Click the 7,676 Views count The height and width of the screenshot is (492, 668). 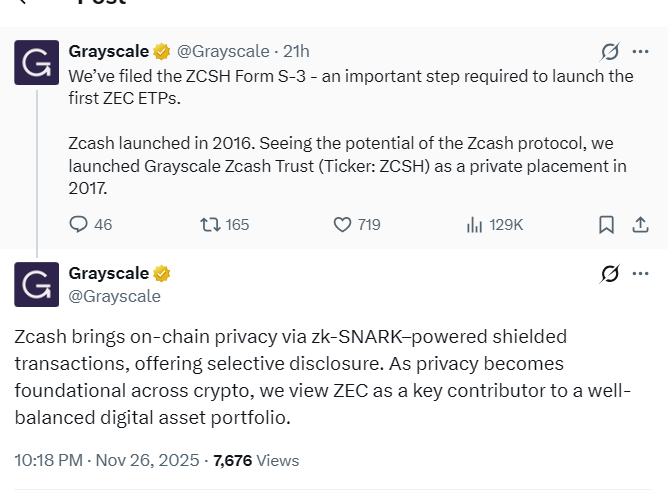pyautogui.click(x=256, y=461)
